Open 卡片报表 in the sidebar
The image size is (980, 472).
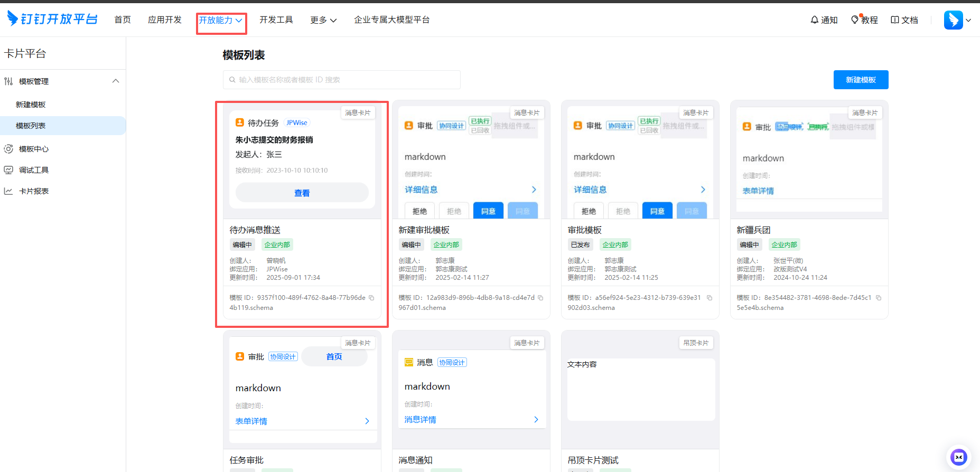34,191
